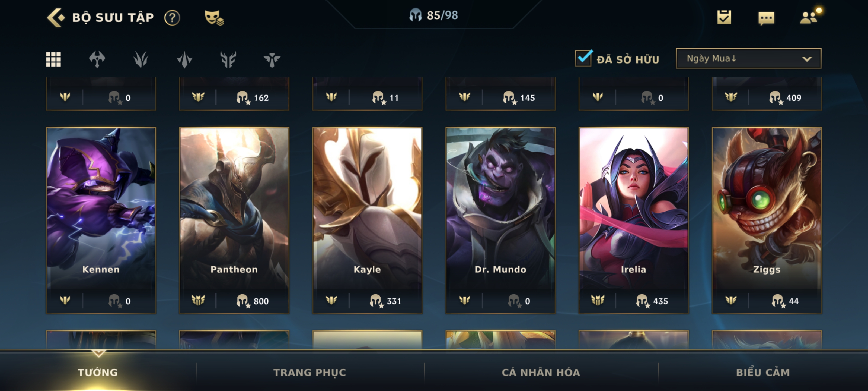868x391 pixels.
Task: Open the Kennen champion card
Action: 101,220
